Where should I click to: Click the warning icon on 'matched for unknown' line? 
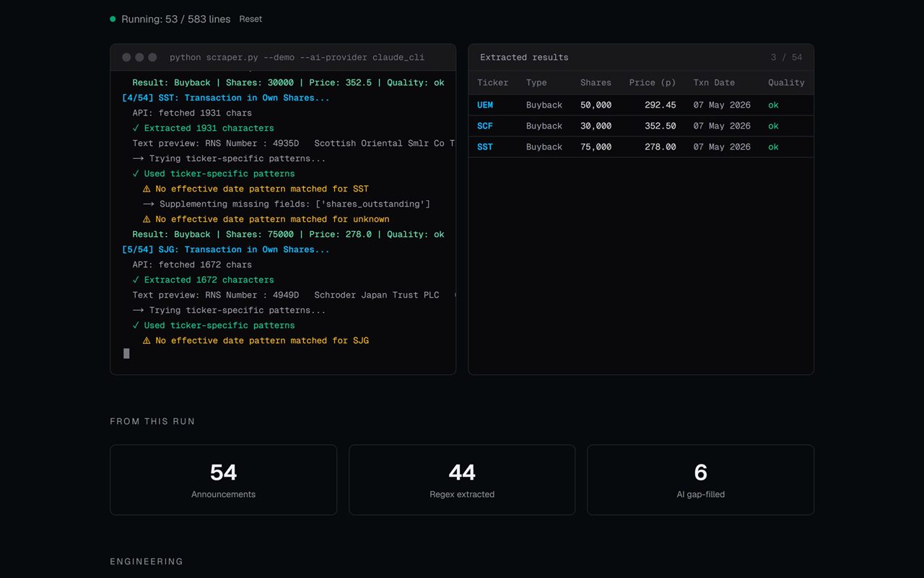coord(147,219)
